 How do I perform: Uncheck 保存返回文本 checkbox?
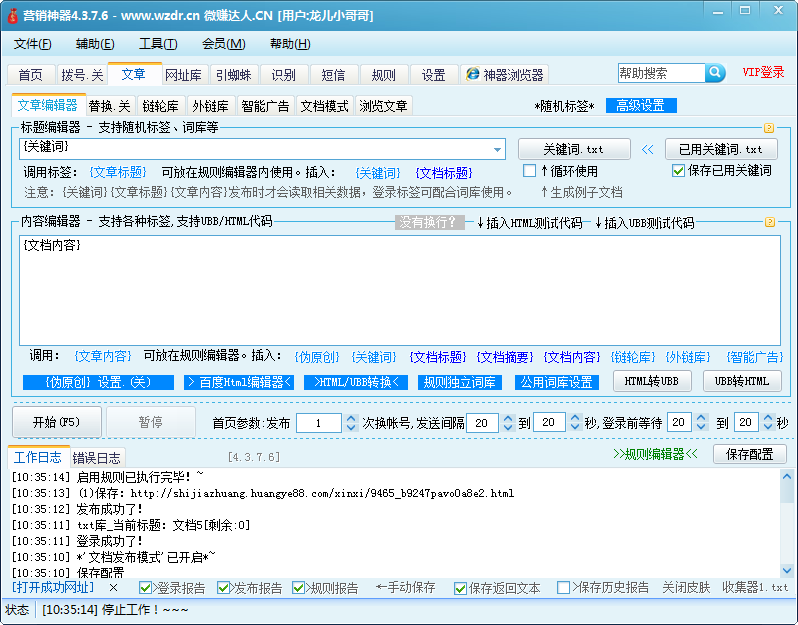(x=460, y=588)
